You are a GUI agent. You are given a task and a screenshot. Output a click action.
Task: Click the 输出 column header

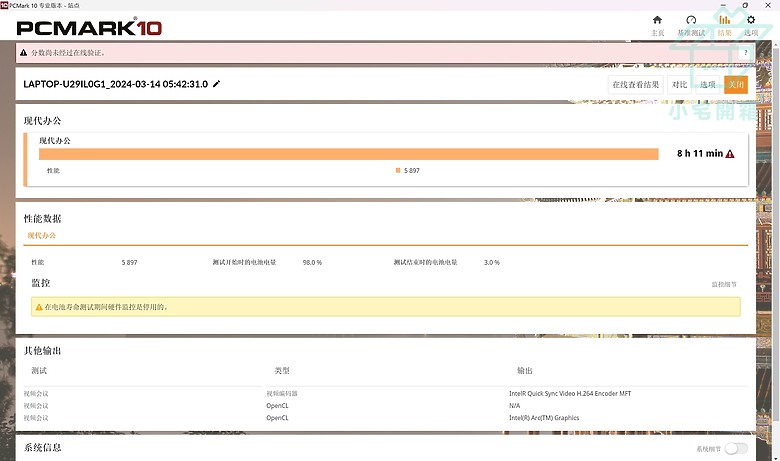coord(524,370)
